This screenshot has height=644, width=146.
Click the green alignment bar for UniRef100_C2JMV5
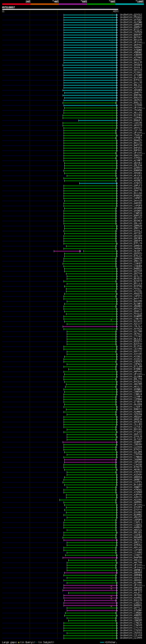click(90, 638)
